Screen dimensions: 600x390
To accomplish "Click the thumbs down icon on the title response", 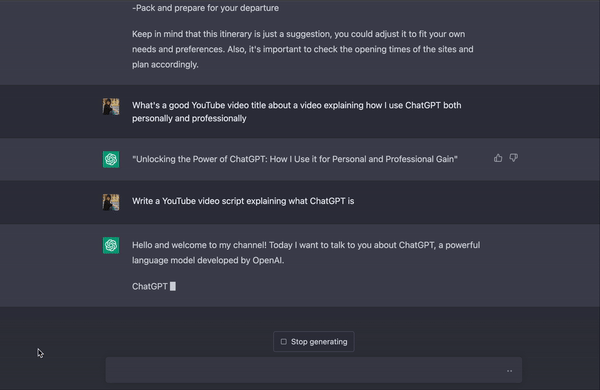I will coord(514,158).
